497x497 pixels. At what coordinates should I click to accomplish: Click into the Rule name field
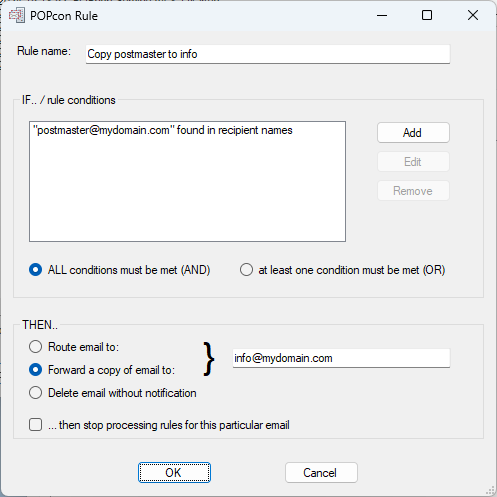point(268,54)
